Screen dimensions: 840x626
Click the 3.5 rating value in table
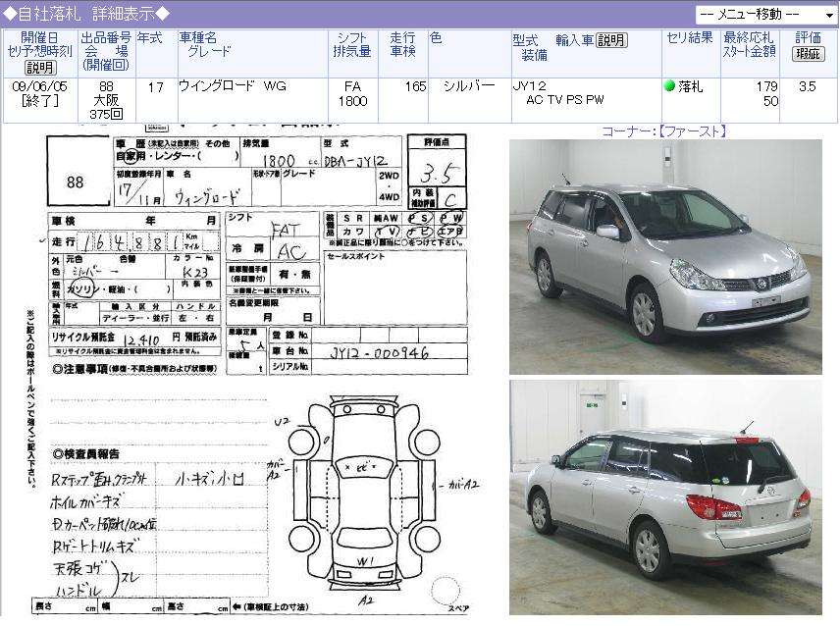(x=807, y=86)
